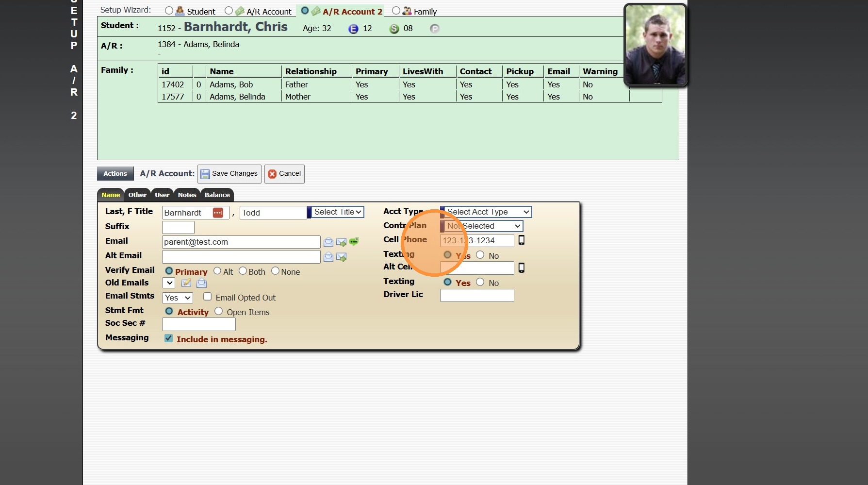
Task: Click family id 17402
Action: [x=173, y=84]
